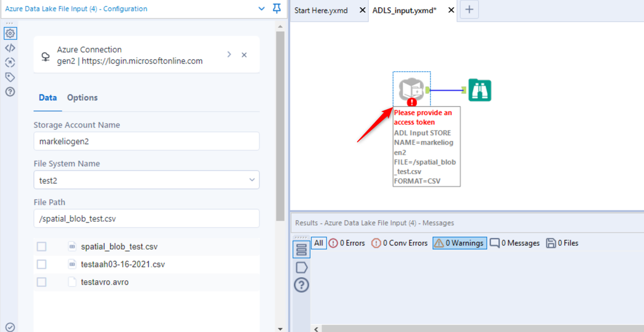Open the Configuration gear view in sidebar
The image size is (644, 332).
(10, 33)
